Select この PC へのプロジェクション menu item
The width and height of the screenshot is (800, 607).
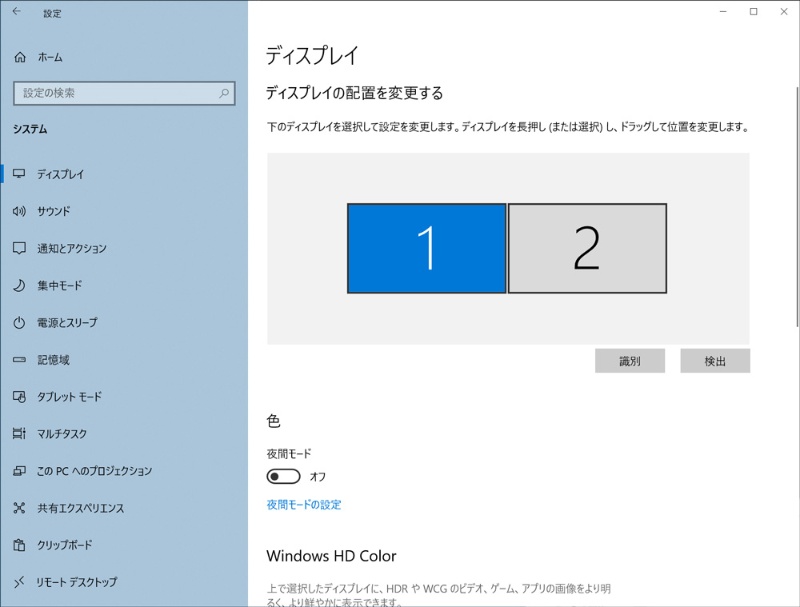[94, 471]
